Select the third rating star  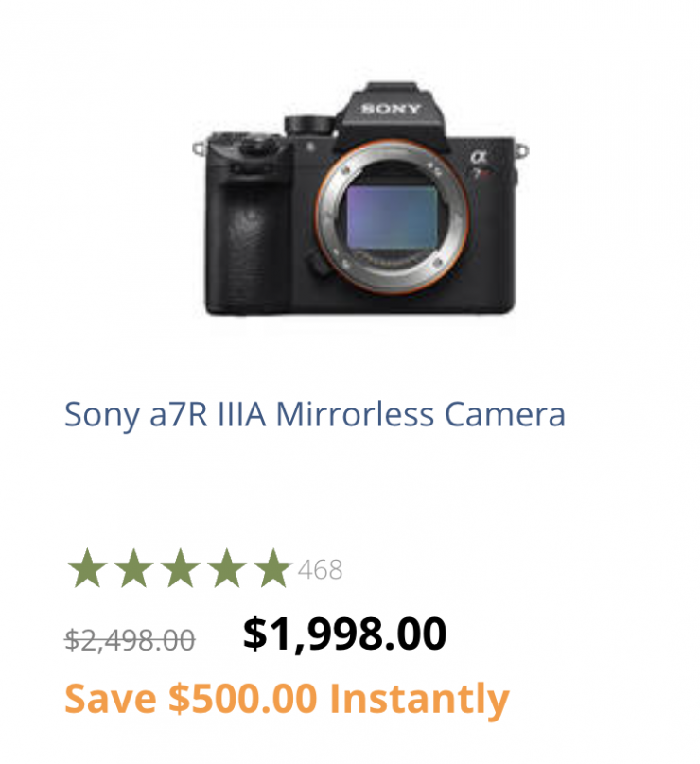(180, 568)
